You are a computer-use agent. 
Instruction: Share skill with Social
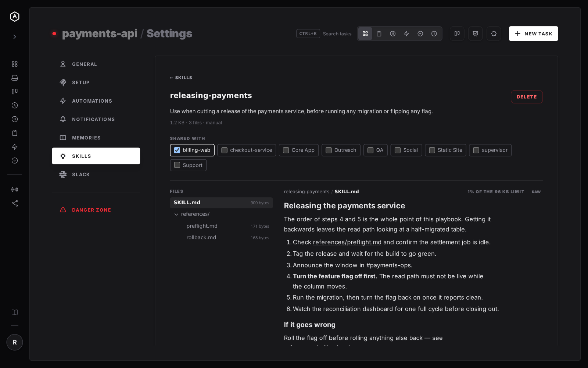coord(406,150)
